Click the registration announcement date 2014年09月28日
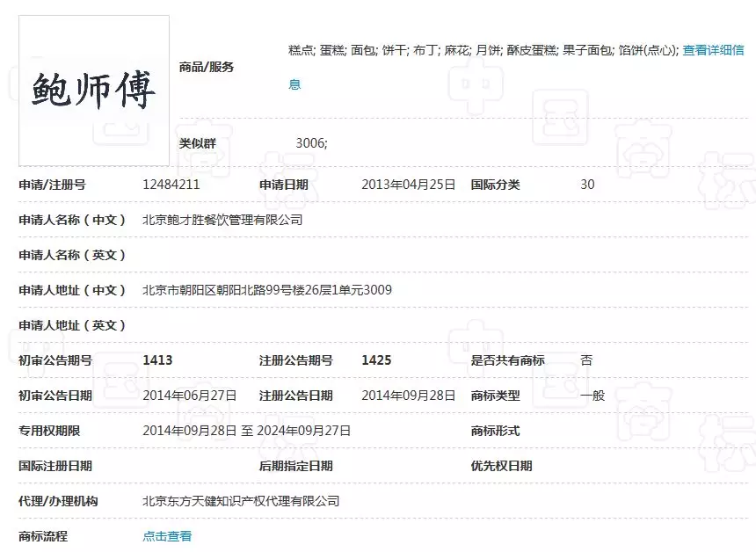The height and width of the screenshot is (552, 756). click(409, 396)
